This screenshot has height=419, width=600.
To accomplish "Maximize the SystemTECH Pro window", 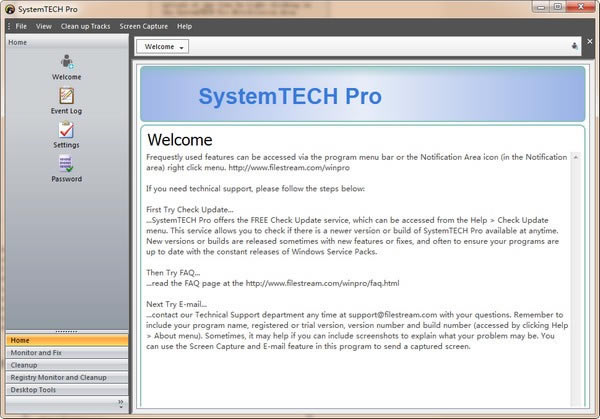I will click(x=558, y=7).
